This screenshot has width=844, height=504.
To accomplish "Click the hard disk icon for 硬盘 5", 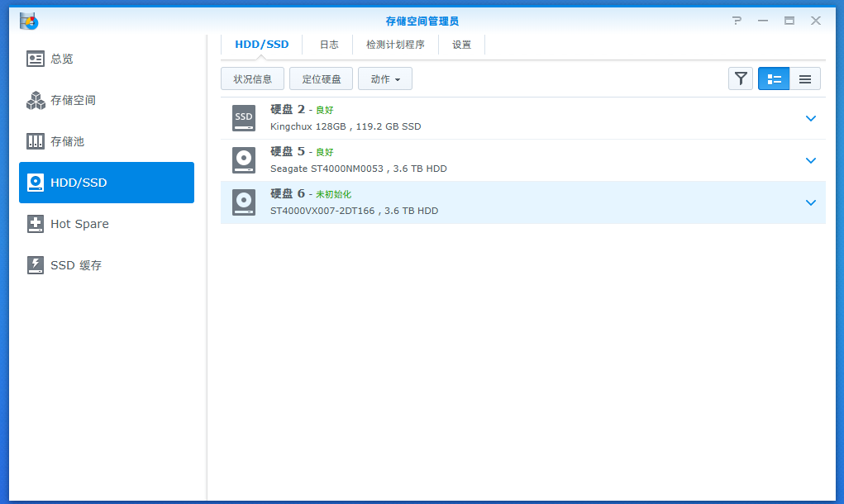I will coord(244,160).
